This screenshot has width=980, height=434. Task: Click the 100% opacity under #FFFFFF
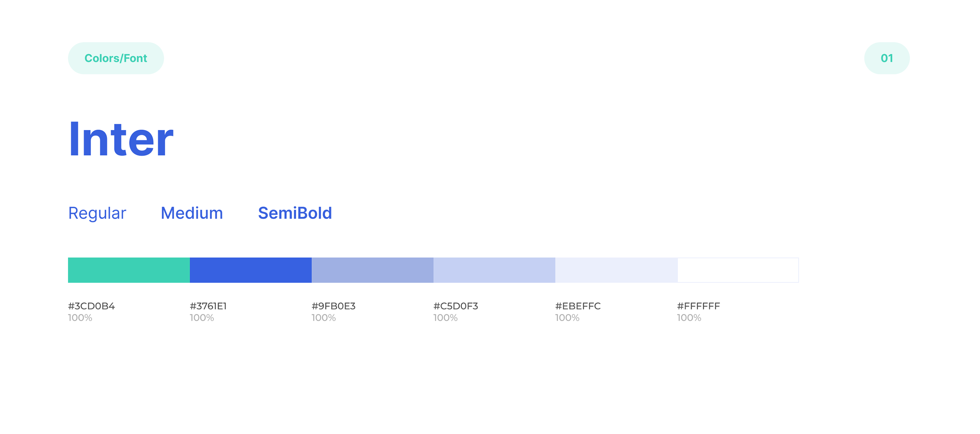click(x=688, y=318)
